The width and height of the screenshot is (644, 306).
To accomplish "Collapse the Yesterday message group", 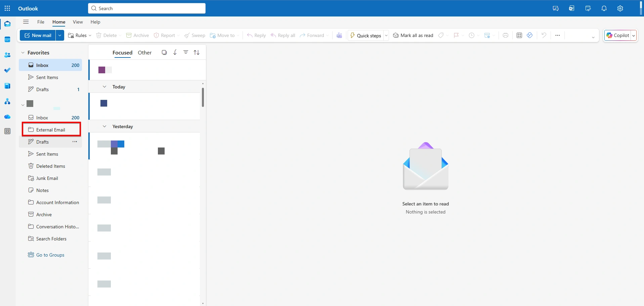I will pos(104,126).
